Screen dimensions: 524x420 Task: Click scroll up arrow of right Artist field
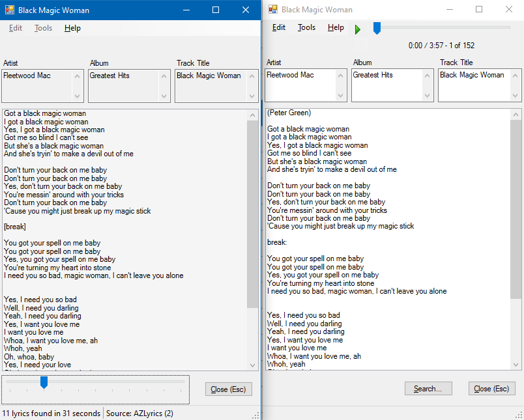(x=340, y=76)
